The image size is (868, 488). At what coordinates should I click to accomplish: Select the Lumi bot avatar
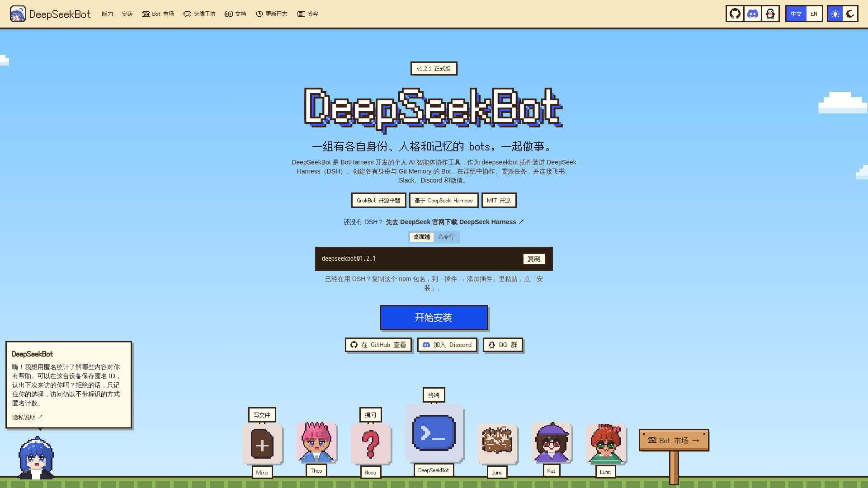[x=606, y=444]
